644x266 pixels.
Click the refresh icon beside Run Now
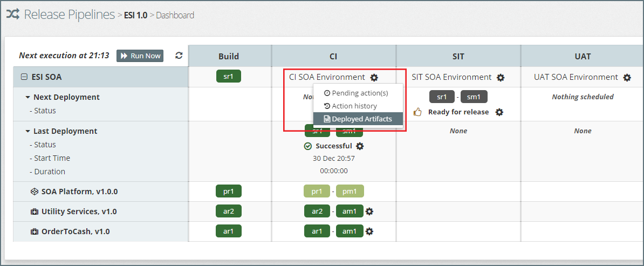pos(179,56)
